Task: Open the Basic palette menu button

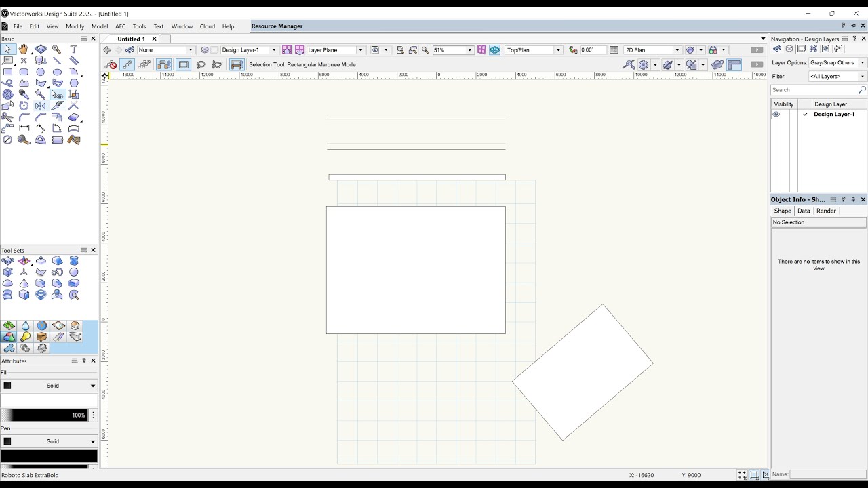Action: click(84, 39)
